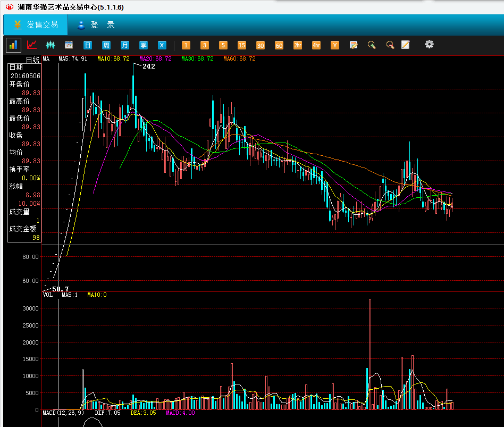Click the MA20:68.72 indicator label
Viewport: 504px width, 427px height.
[156, 58]
